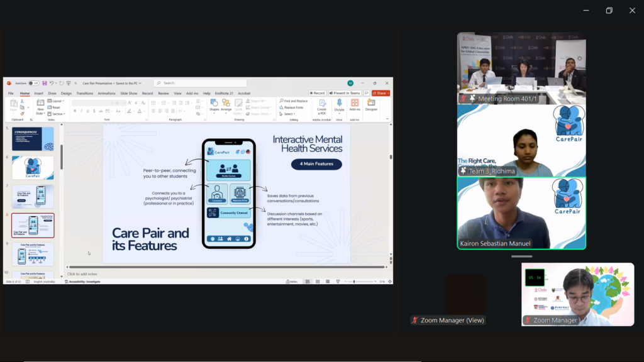The height and width of the screenshot is (362, 644).
Task: Click Increase Font Size icon
Action: click(x=130, y=102)
